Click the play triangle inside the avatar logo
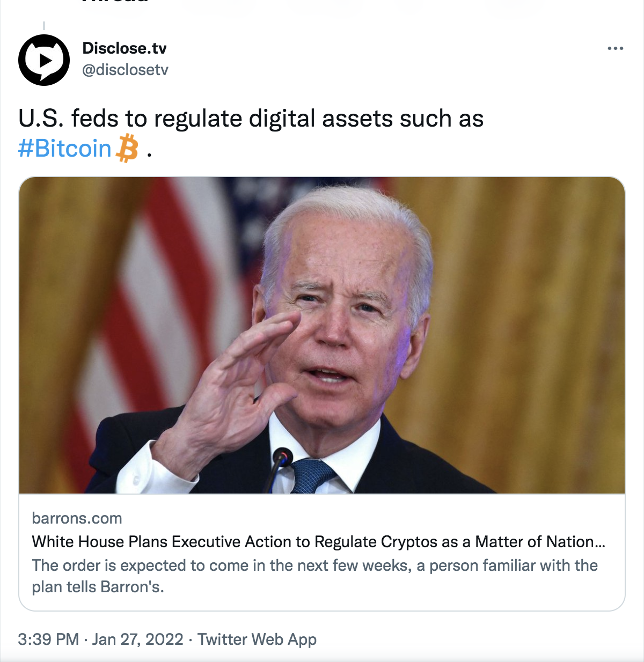This screenshot has height=662, width=644. [46, 61]
